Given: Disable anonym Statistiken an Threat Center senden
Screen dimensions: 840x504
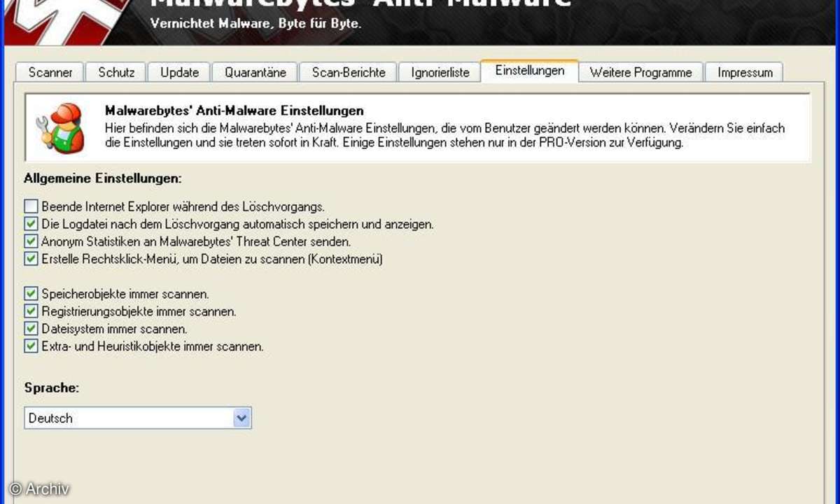Looking at the screenshot, I should pos(31,241).
